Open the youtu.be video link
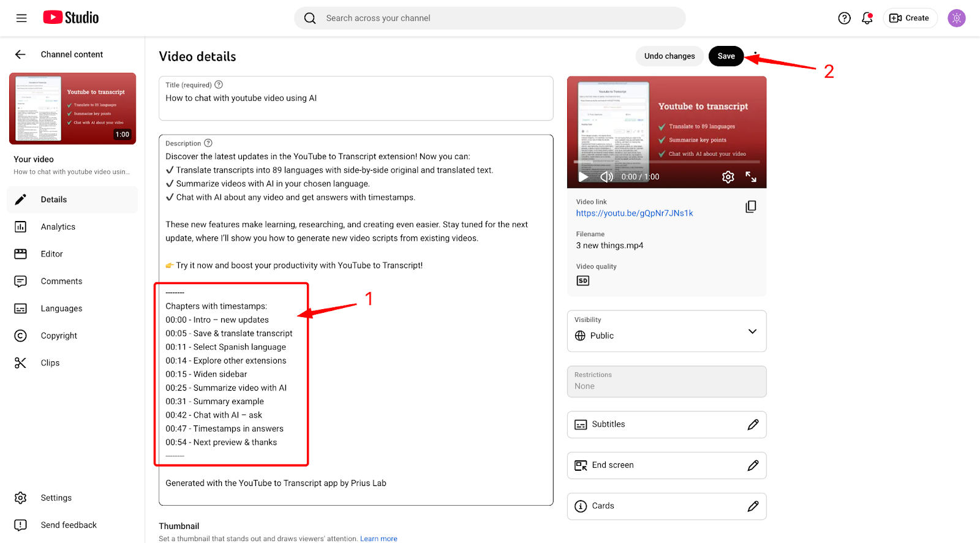Screen dimensions: 980x543 point(634,214)
